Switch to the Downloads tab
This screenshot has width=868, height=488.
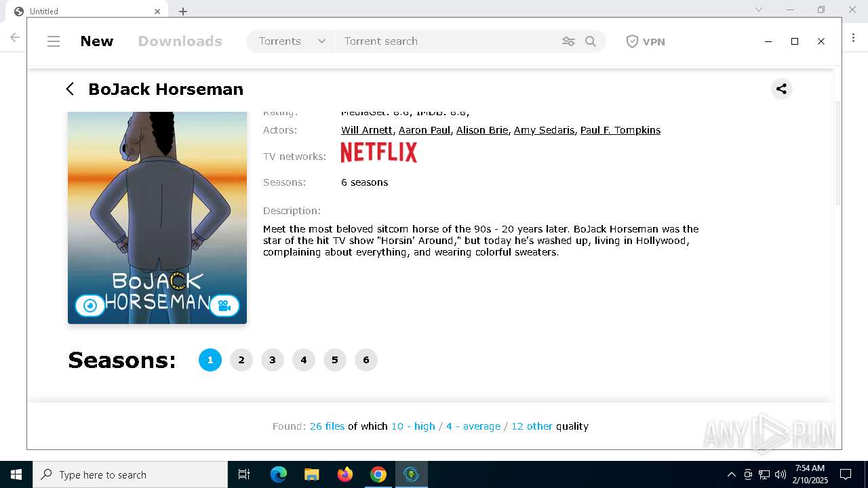180,41
